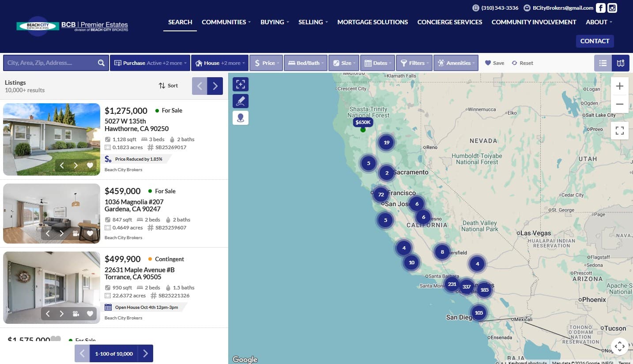
Task: Open the Filters dropdown
Action: click(x=414, y=63)
